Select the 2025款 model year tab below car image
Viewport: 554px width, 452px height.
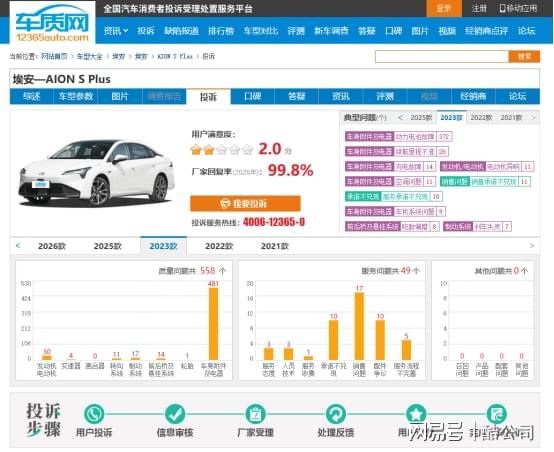tap(108, 246)
